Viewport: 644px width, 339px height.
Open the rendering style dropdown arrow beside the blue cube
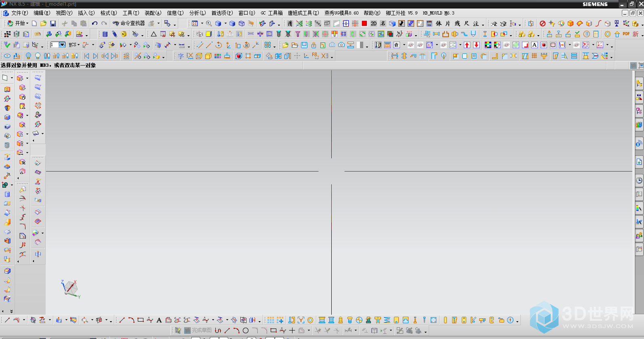(225, 23)
